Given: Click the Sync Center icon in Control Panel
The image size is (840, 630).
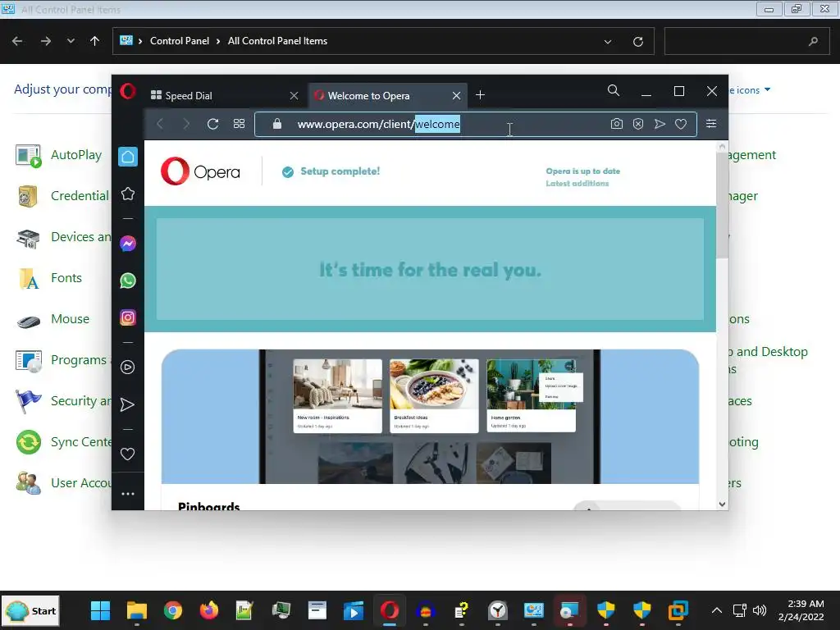Looking at the screenshot, I should [x=29, y=442].
